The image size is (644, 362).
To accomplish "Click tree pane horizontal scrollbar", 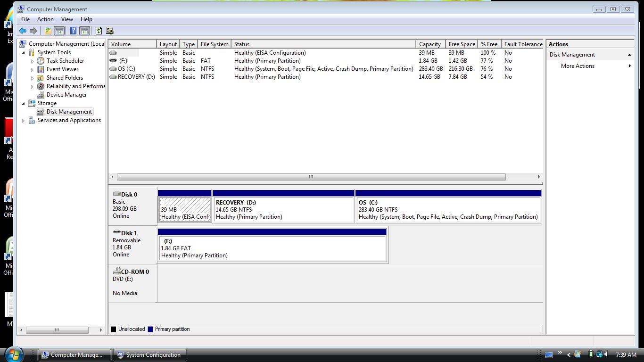I will [57, 330].
